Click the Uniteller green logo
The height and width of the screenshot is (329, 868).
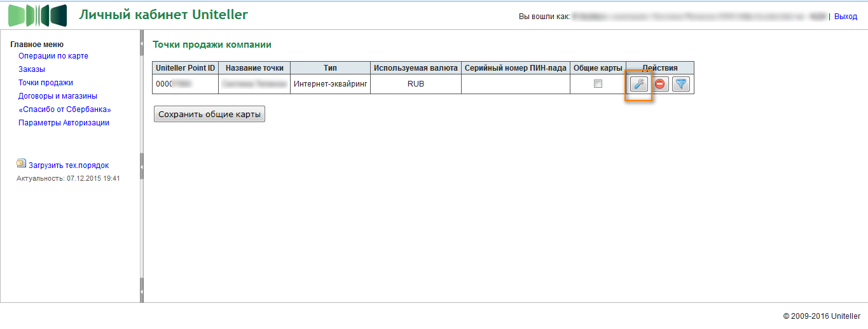(x=38, y=15)
